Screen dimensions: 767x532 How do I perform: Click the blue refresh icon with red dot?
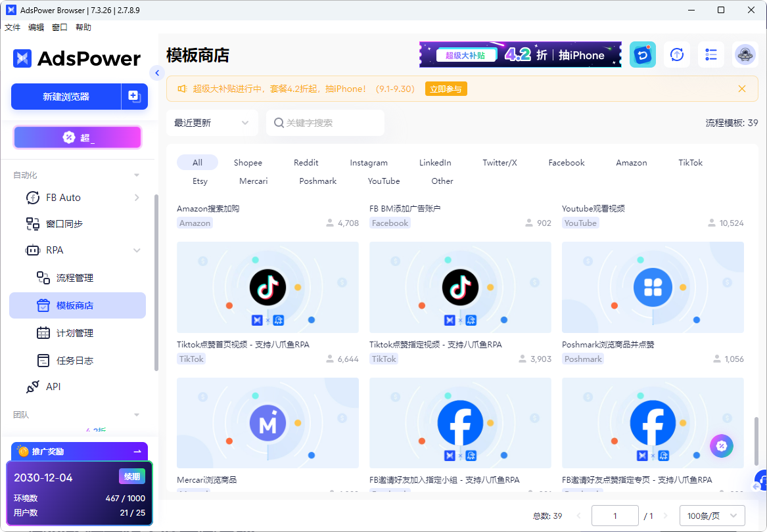pyautogui.click(x=642, y=55)
